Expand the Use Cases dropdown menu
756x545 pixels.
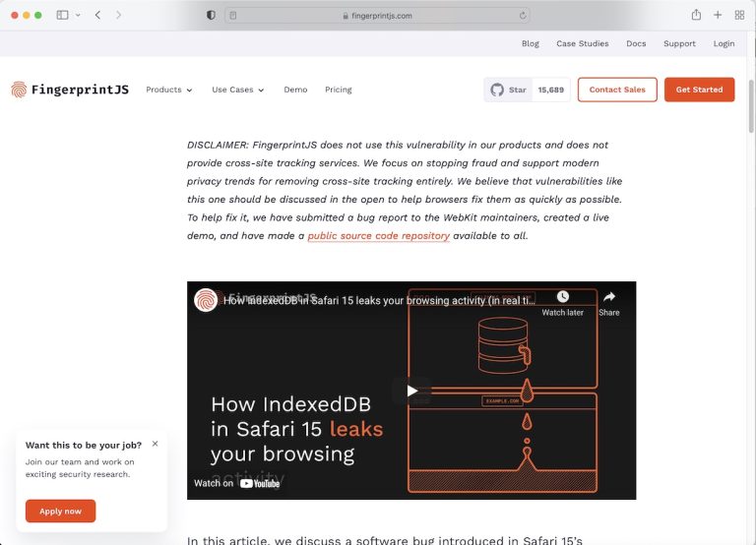coord(237,90)
